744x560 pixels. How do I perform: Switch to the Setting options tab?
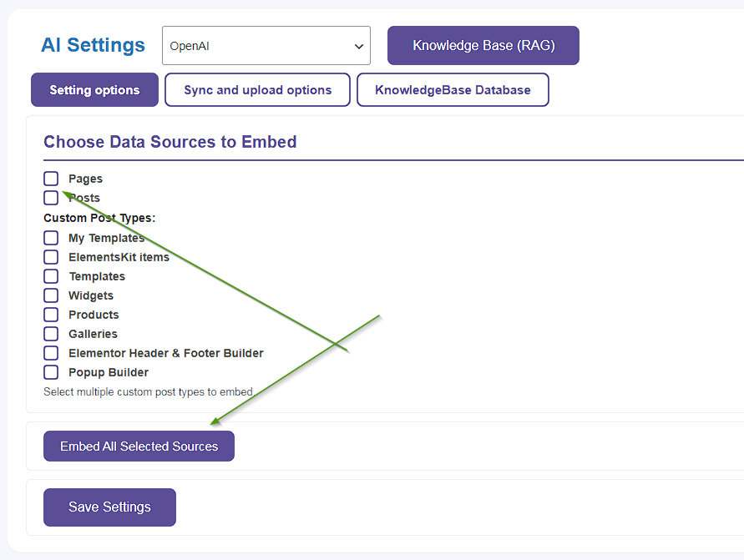94,90
